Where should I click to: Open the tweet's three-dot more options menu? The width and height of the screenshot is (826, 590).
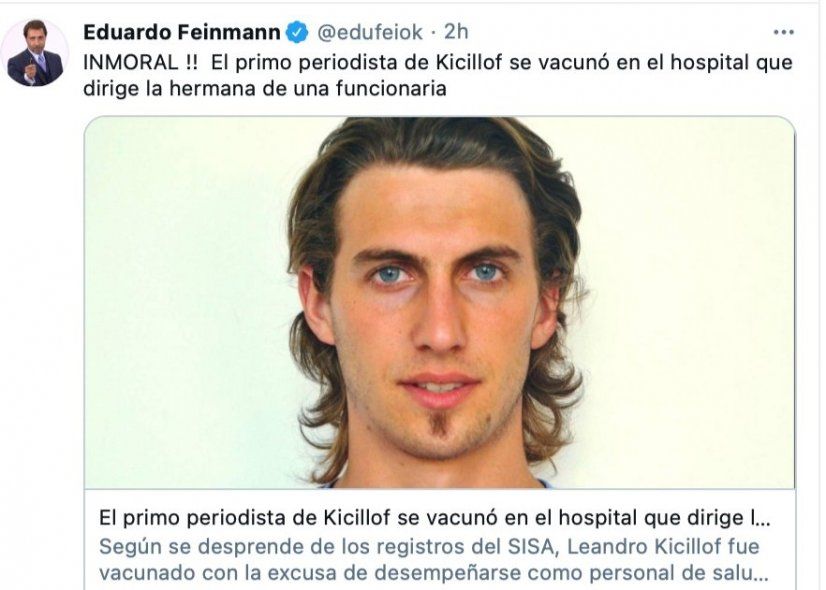pos(783,33)
